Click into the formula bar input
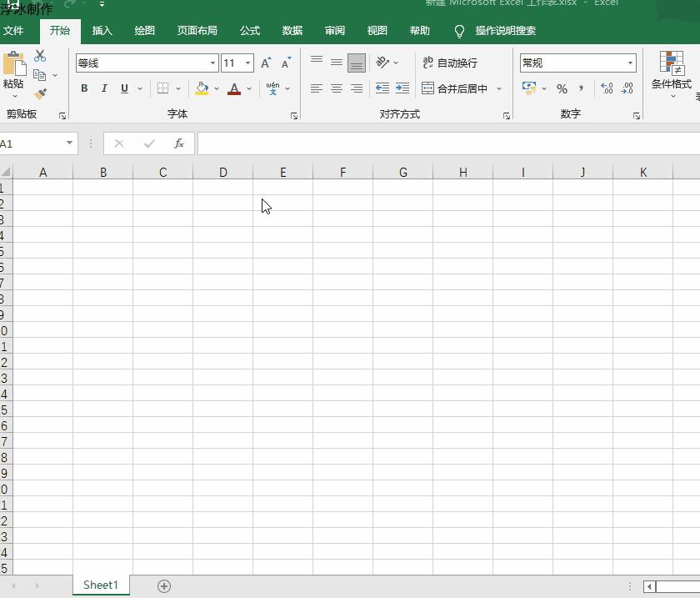 click(448, 143)
